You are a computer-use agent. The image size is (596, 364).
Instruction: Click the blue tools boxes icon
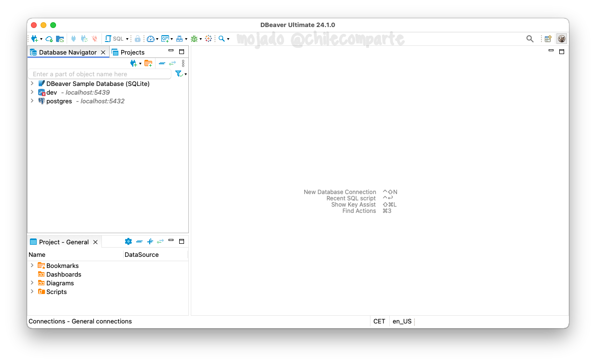point(180,39)
